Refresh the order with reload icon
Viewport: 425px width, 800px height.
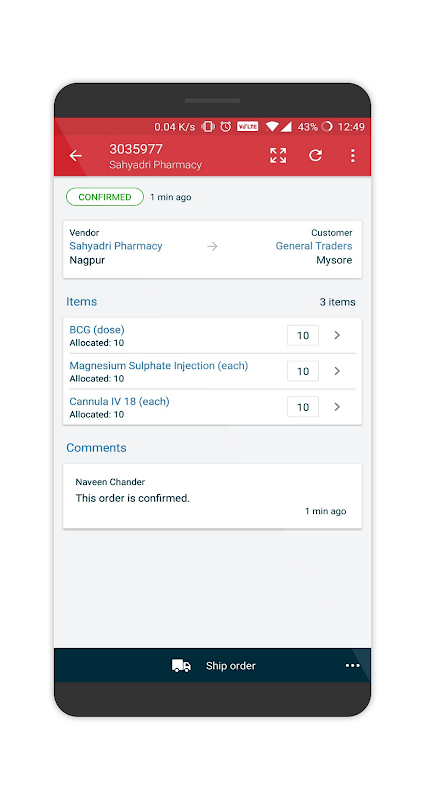tap(315, 156)
